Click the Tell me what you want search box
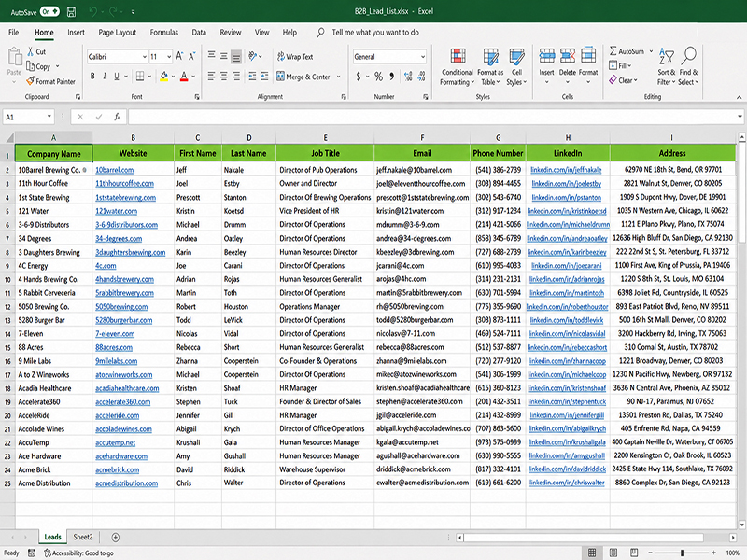This screenshot has width=747, height=560. [x=375, y=33]
